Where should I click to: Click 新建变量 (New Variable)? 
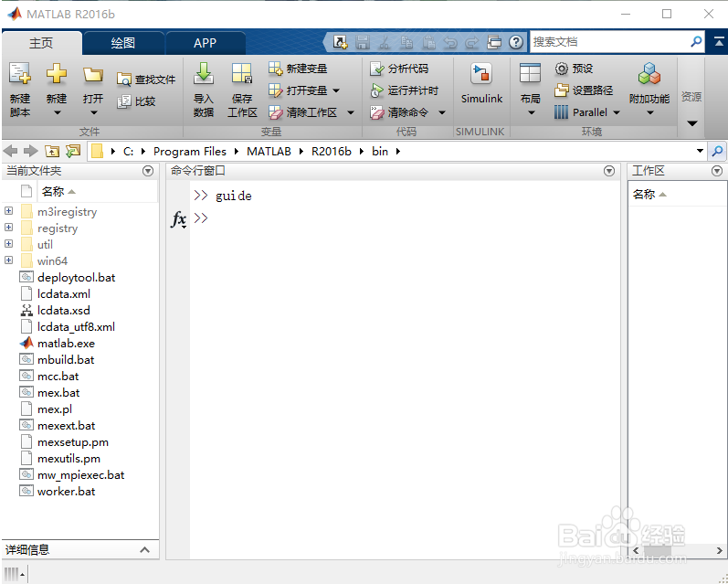point(298,69)
